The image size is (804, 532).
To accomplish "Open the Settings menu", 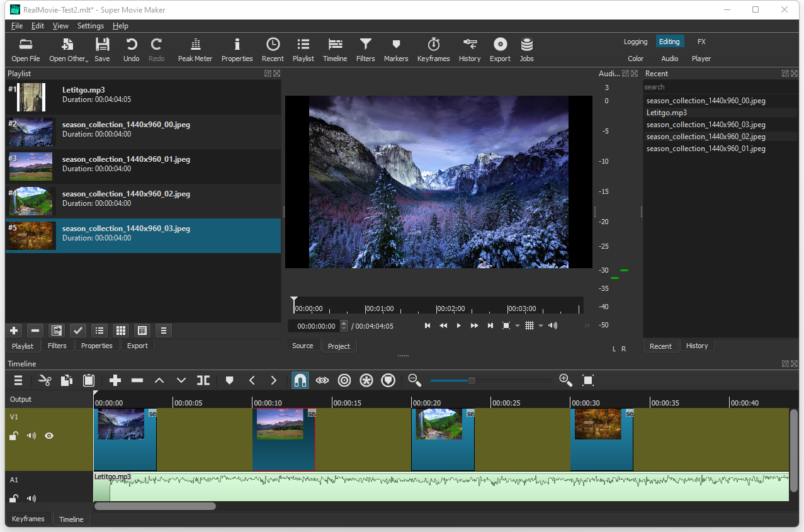I will 90,26.
